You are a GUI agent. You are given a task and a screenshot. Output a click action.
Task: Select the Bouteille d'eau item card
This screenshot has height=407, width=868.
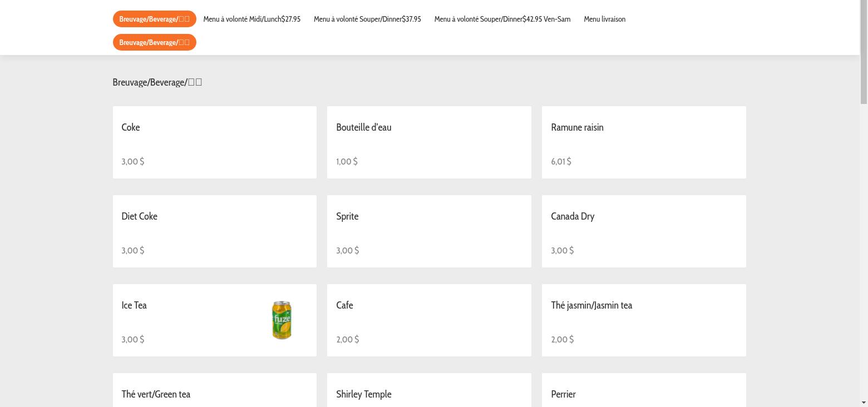click(428, 142)
